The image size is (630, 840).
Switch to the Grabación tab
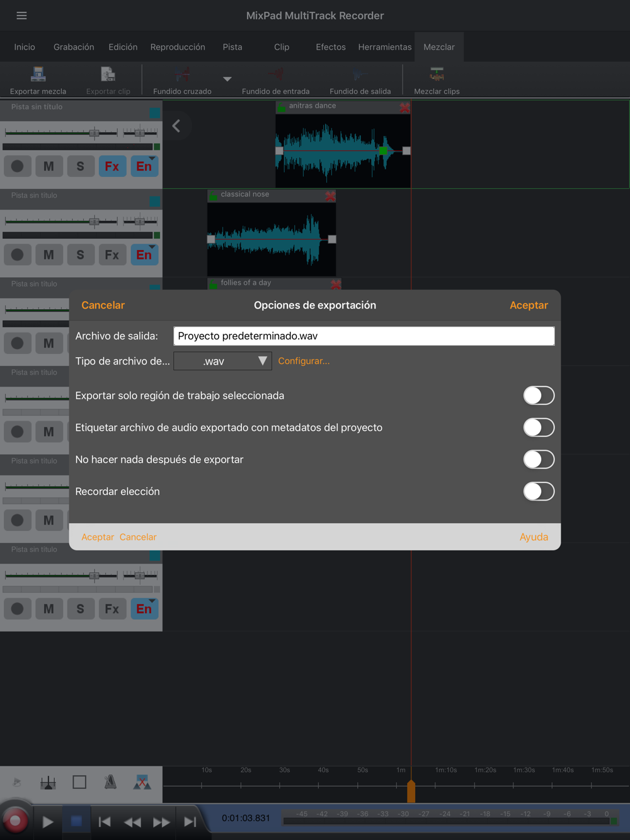point(74,47)
